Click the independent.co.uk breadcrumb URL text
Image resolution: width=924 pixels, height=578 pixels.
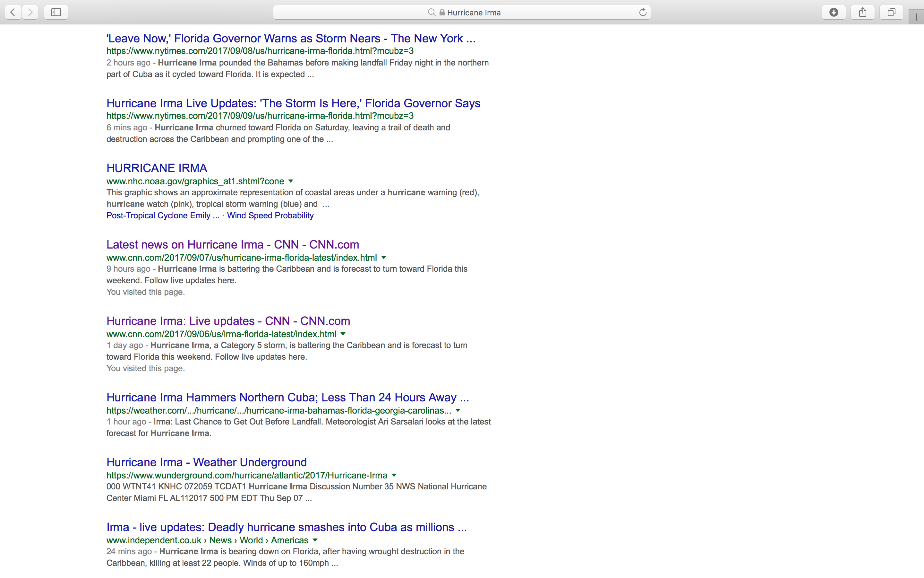(x=207, y=540)
